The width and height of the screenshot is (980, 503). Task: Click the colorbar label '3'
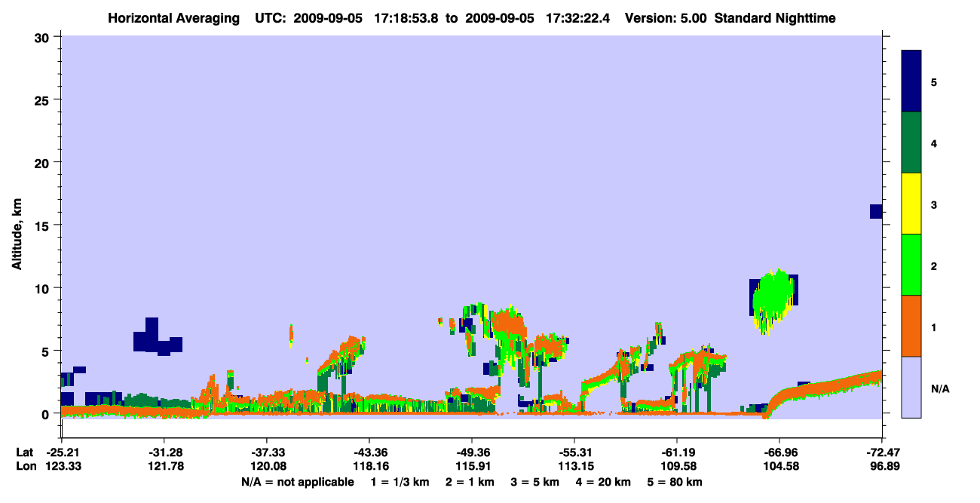tap(934, 204)
